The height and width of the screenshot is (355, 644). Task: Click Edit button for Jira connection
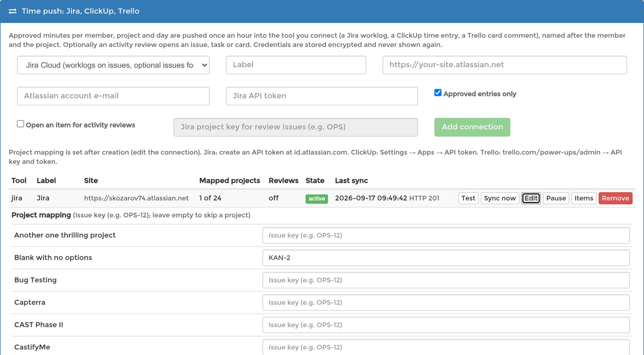point(531,198)
